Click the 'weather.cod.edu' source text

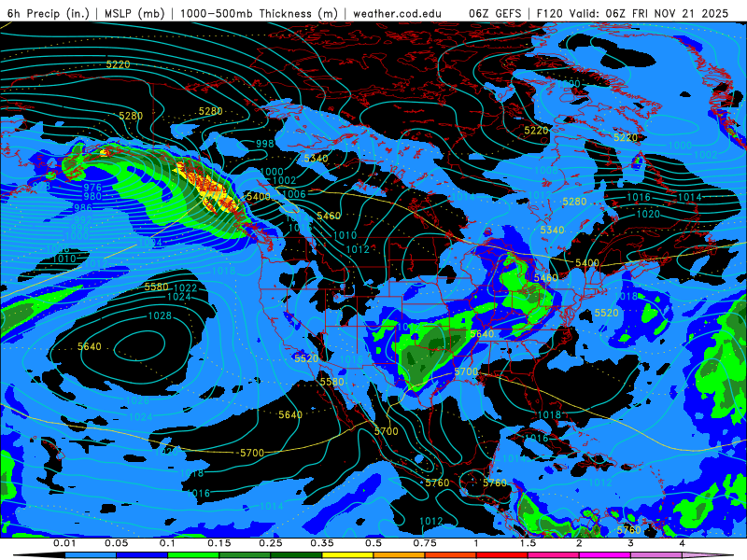pos(398,13)
